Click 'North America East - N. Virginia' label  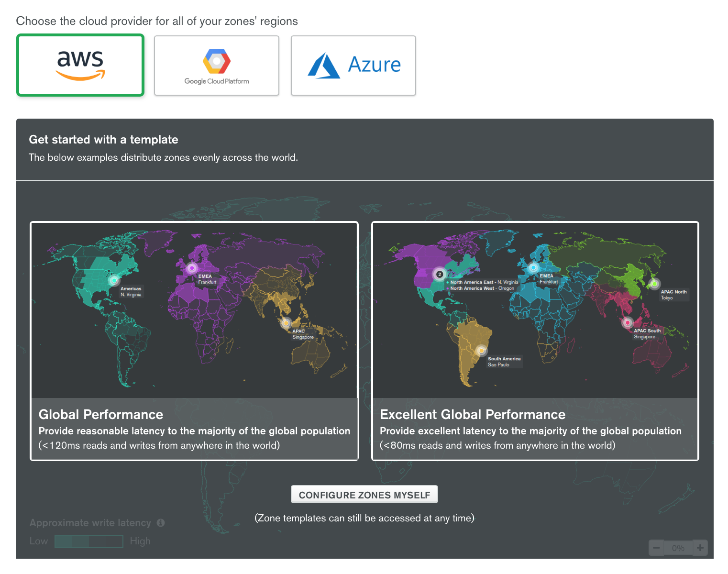[484, 282]
